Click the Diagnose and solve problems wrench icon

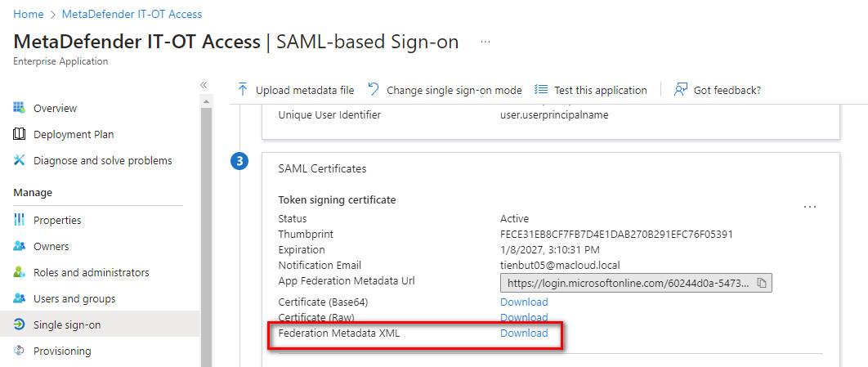point(20,160)
